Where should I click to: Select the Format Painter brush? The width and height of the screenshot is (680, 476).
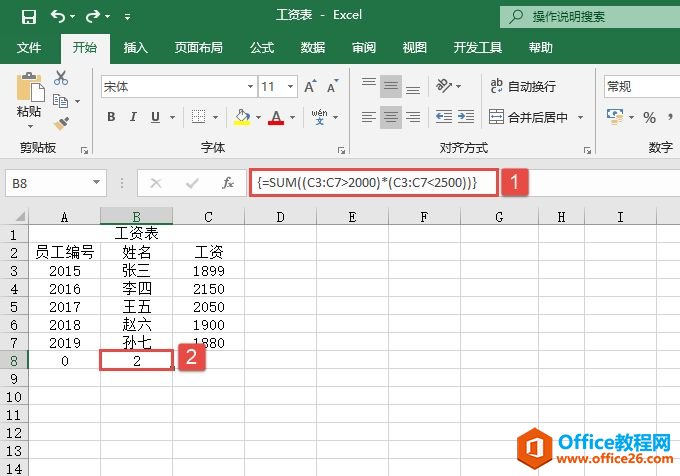tap(61, 123)
